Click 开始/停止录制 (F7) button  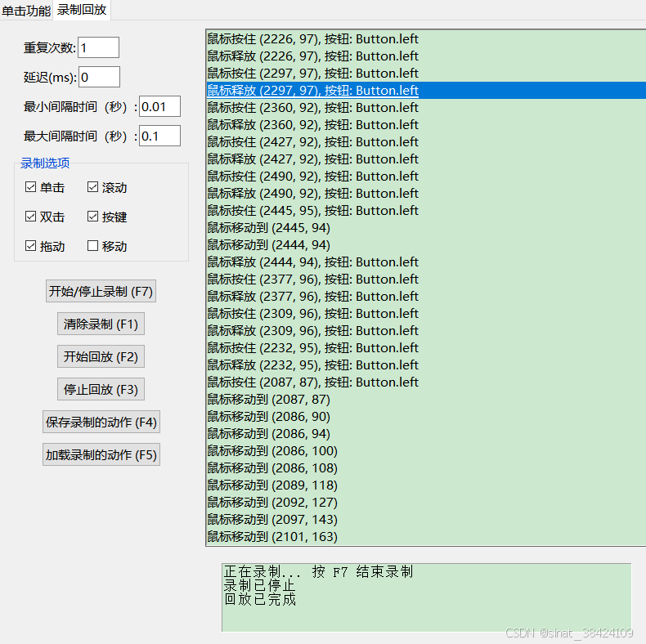(101, 292)
